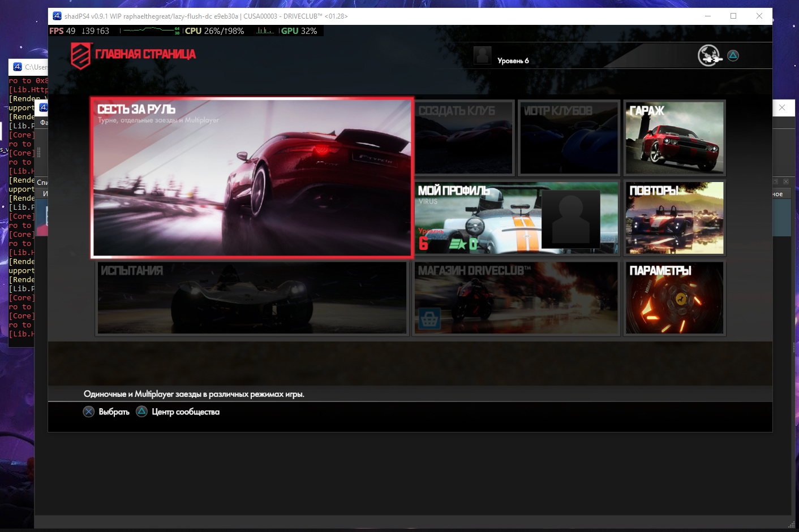Image resolution: width=799 pixels, height=532 pixels.
Task: Click the triangle button icon in header
Action: (x=733, y=55)
